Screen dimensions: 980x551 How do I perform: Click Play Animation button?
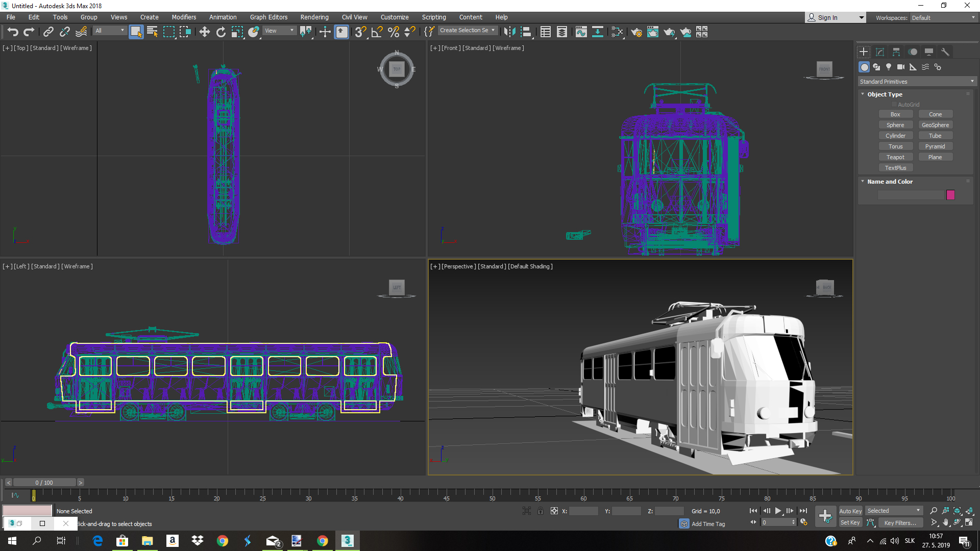pyautogui.click(x=778, y=511)
